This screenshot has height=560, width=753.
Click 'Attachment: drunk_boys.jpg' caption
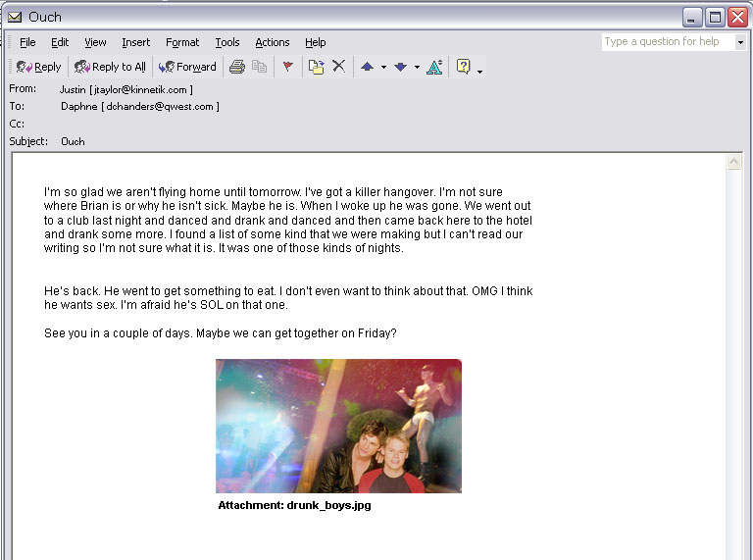[x=294, y=505]
